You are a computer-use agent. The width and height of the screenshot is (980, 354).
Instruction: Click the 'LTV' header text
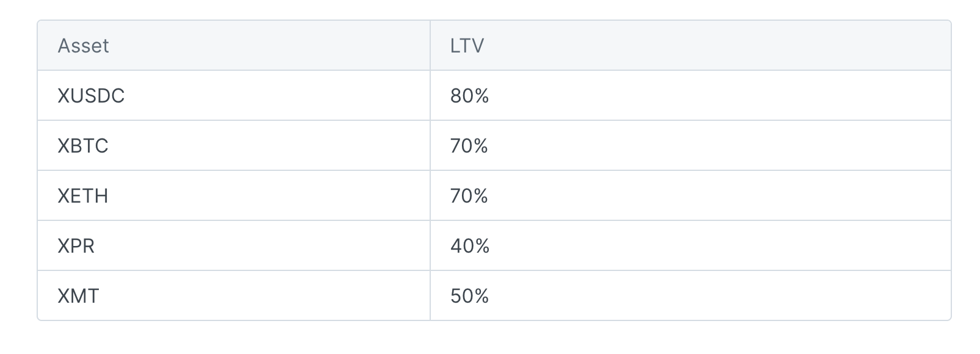[x=467, y=46]
